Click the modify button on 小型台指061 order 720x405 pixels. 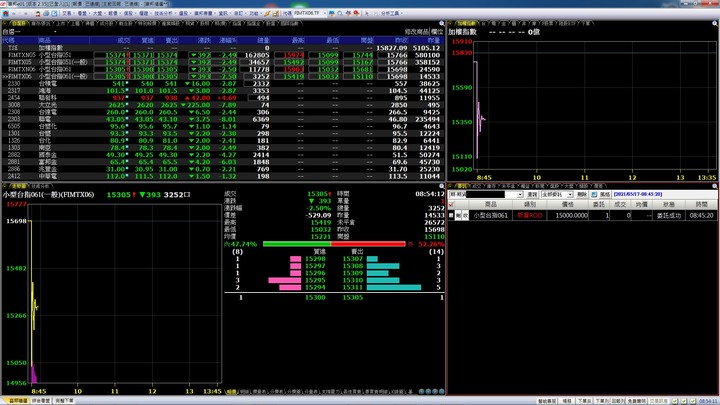point(465,215)
